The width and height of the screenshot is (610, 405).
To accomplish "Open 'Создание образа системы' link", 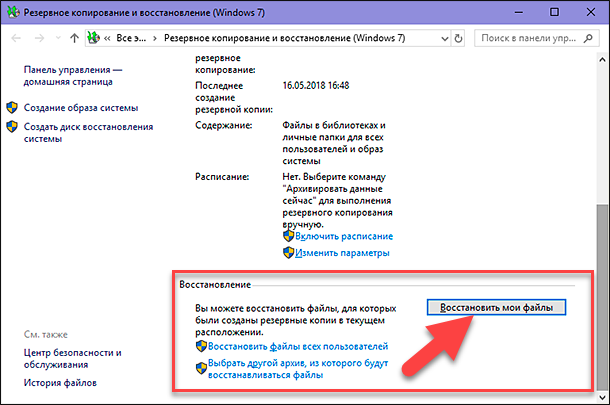I will (81, 108).
